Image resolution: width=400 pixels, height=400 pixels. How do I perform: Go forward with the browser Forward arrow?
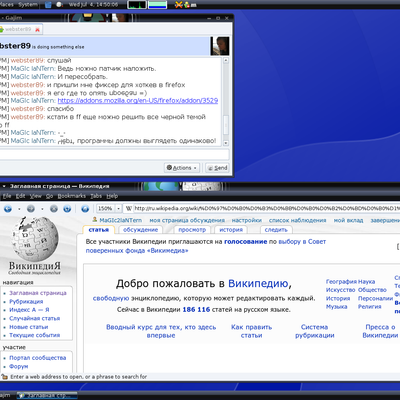coord(31,209)
